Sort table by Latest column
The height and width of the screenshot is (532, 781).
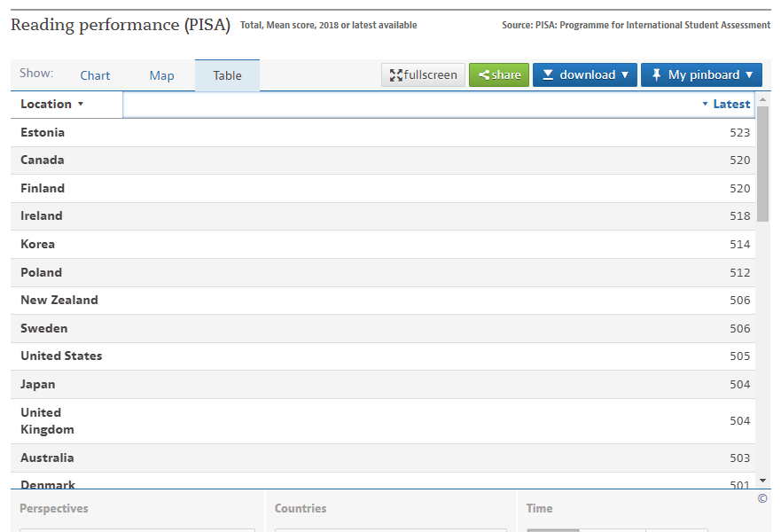pos(726,104)
